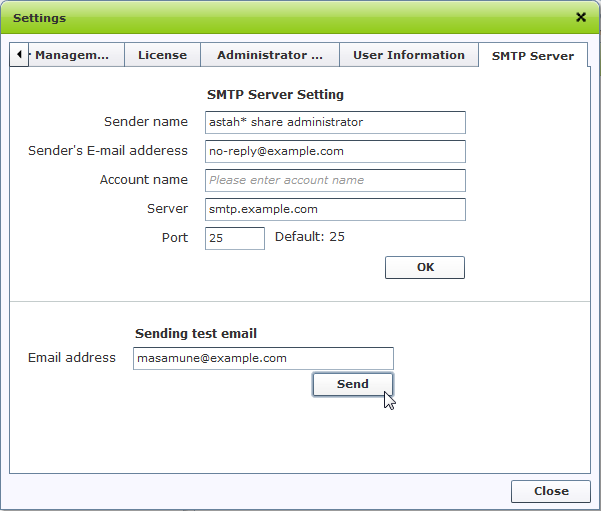
Task: Click the 'Server' label
Action: (167, 209)
